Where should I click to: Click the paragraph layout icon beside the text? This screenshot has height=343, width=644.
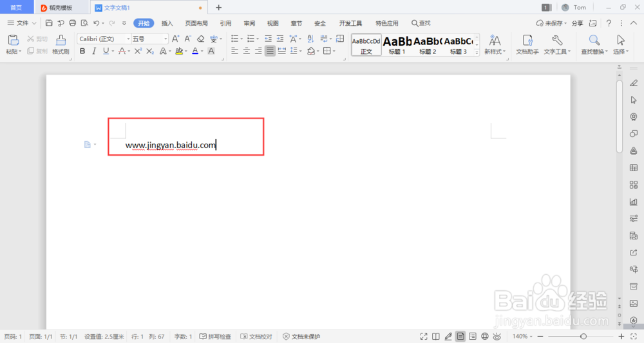(88, 144)
